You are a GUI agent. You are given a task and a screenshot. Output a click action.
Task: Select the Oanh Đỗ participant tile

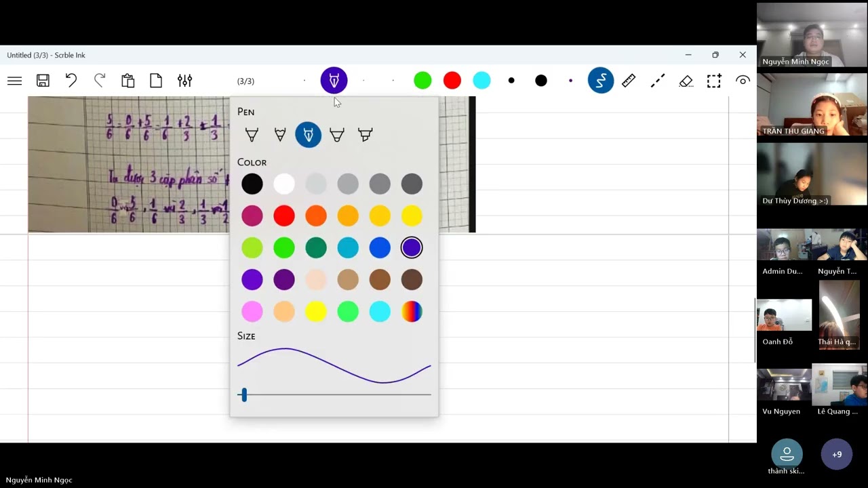pos(784,323)
